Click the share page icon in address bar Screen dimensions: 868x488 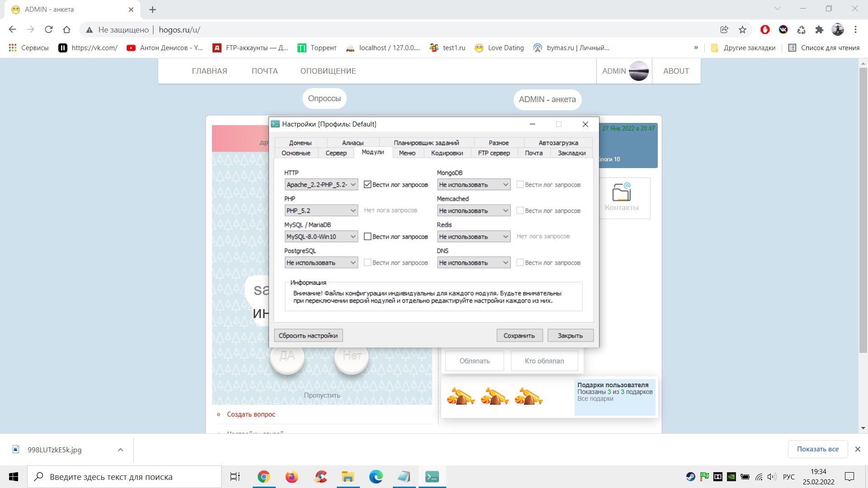pos(724,30)
